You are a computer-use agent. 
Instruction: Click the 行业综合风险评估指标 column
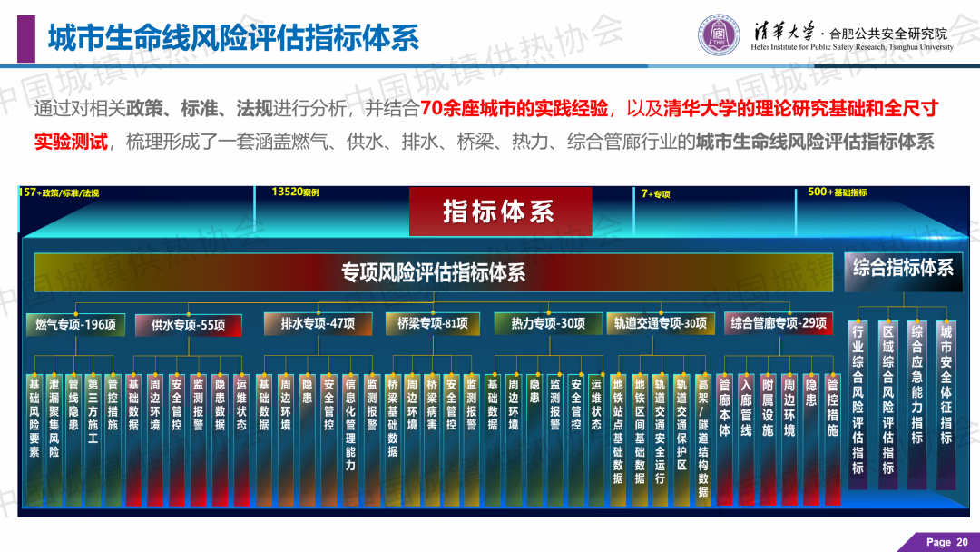click(x=857, y=401)
